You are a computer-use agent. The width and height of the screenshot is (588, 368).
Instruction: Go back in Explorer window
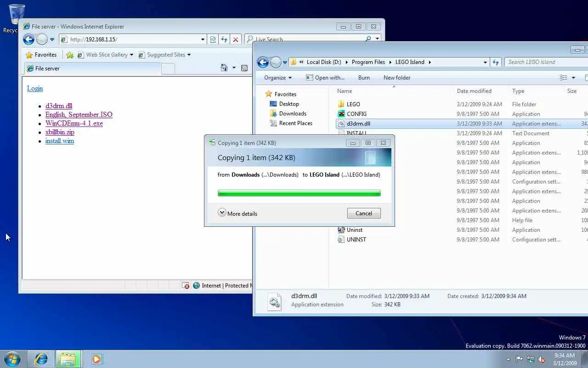(263, 62)
